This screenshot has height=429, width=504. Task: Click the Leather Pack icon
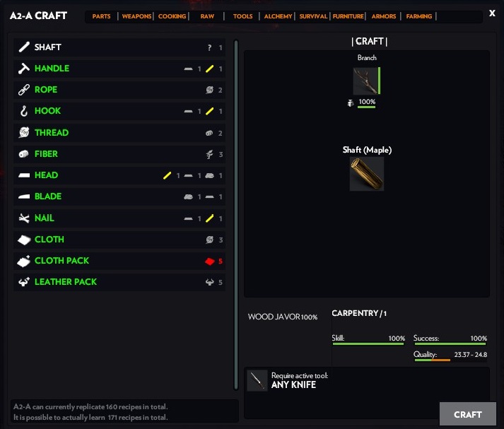point(24,282)
